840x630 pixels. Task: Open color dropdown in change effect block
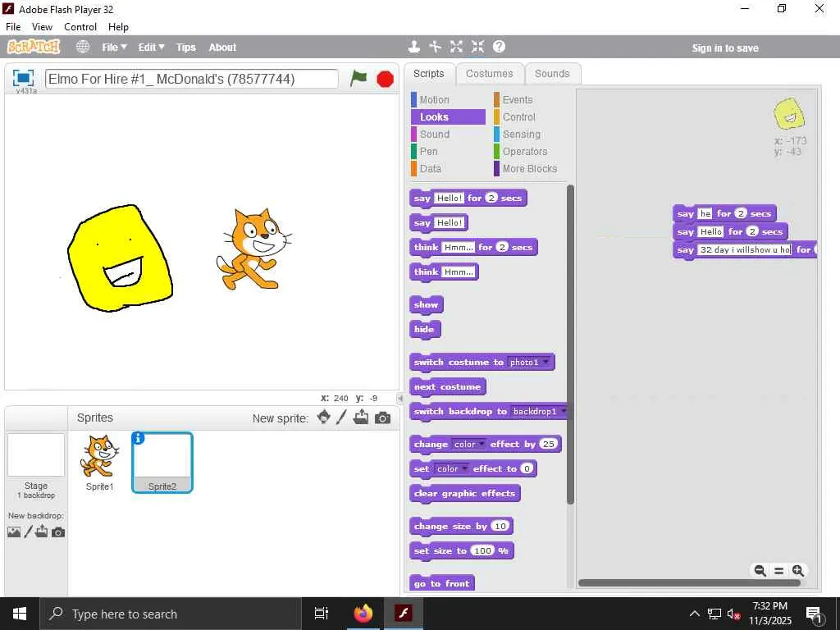pyautogui.click(x=468, y=444)
